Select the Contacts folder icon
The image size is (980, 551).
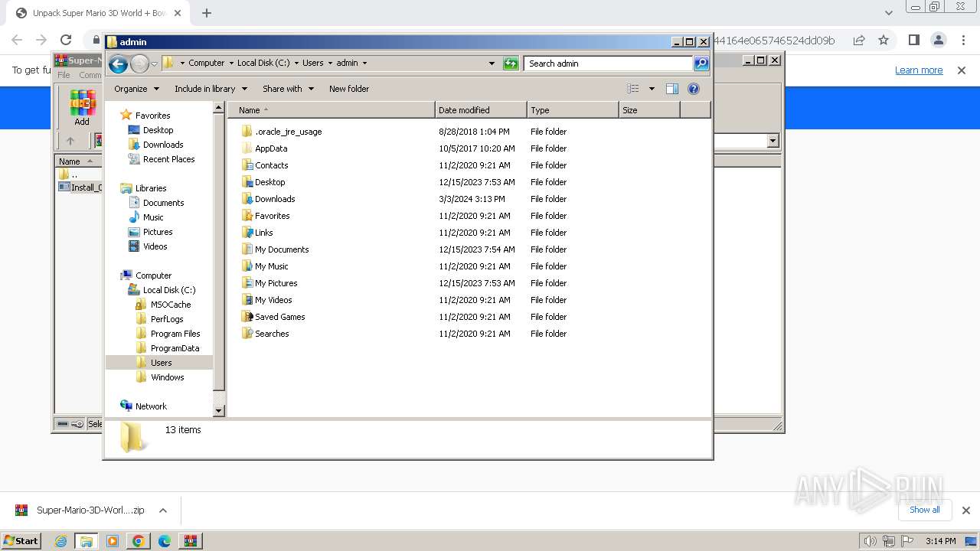pos(247,165)
